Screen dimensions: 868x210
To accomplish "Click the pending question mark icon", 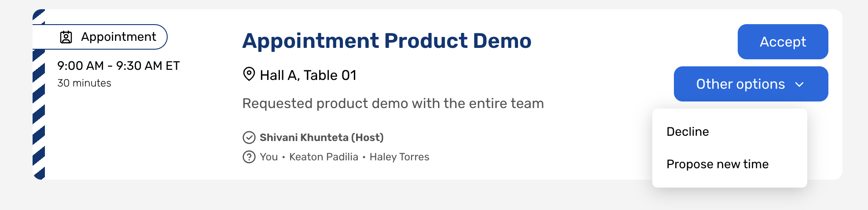I will (x=249, y=157).
